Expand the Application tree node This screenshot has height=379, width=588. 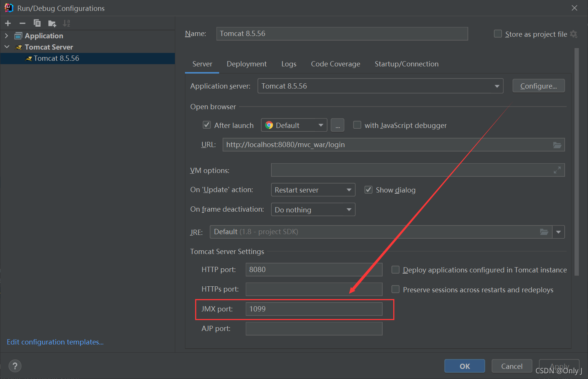click(x=6, y=36)
